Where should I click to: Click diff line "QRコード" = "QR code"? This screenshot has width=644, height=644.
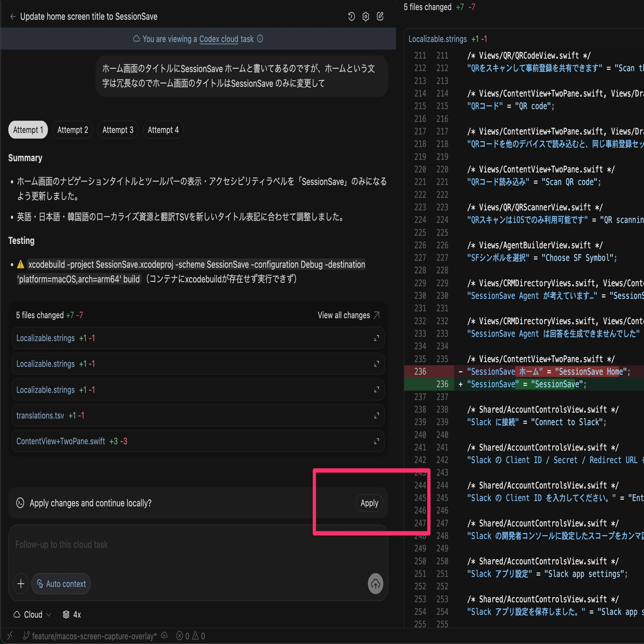point(510,106)
